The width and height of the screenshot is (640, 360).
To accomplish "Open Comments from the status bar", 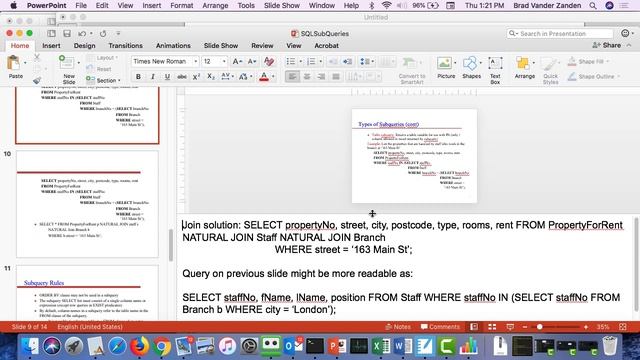I will click(x=440, y=327).
